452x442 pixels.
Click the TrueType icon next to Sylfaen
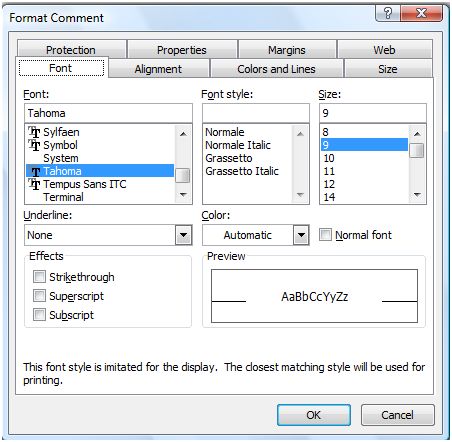[x=34, y=132]
